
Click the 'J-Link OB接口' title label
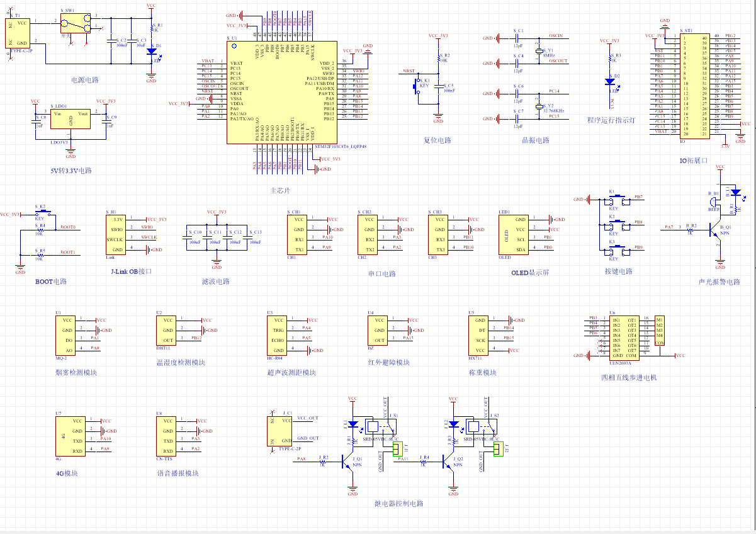point(132,271)
